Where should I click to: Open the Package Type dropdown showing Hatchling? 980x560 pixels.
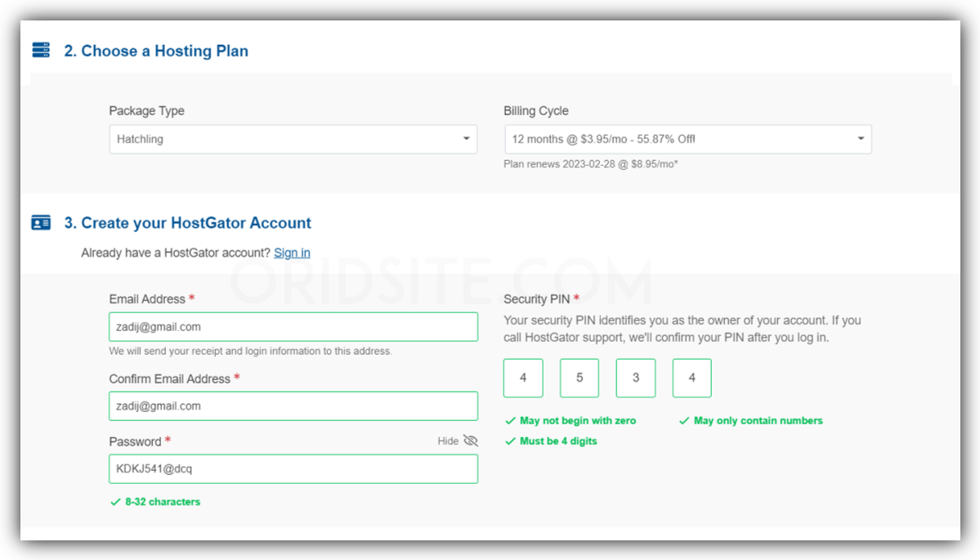point(293,139)
